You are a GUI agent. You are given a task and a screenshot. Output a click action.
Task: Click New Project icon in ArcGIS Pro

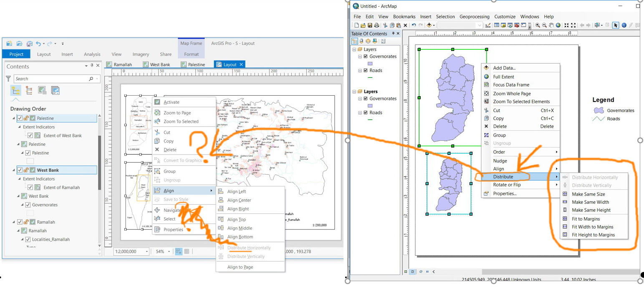[9, 43]
